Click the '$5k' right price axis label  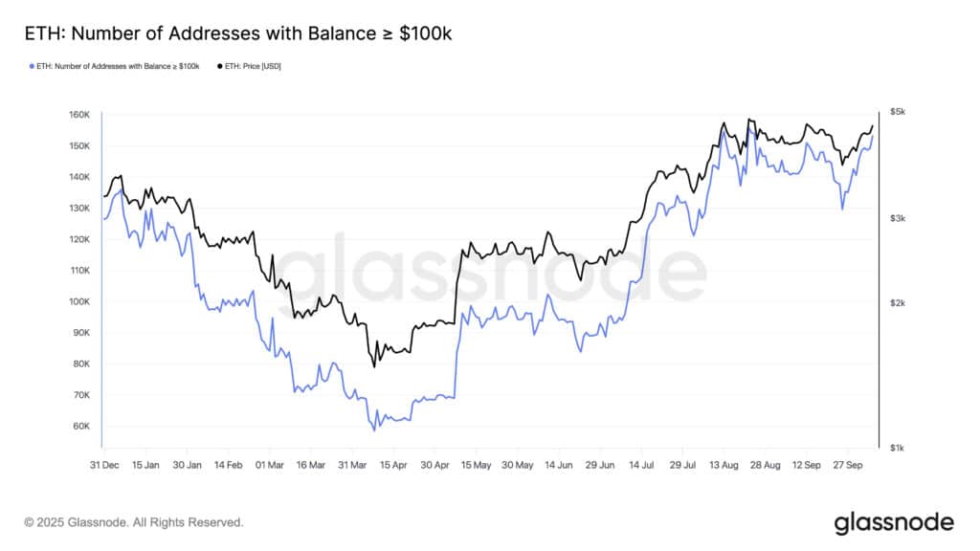tap(897, 112)
